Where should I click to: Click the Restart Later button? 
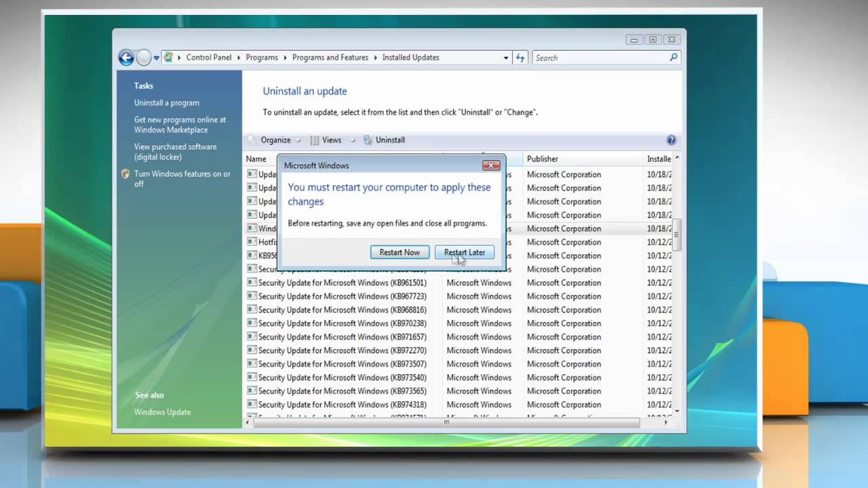coord(465,252)
